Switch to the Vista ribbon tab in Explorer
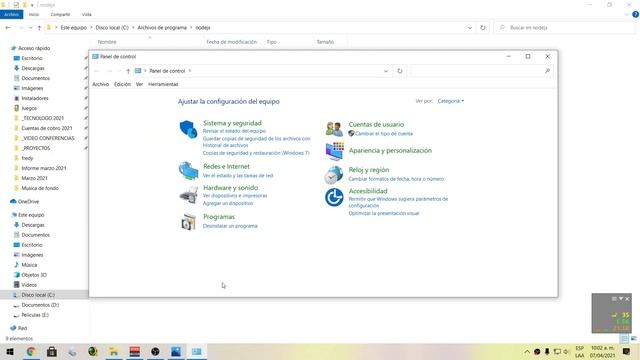640x360 pixels. [x=87, y=14]
